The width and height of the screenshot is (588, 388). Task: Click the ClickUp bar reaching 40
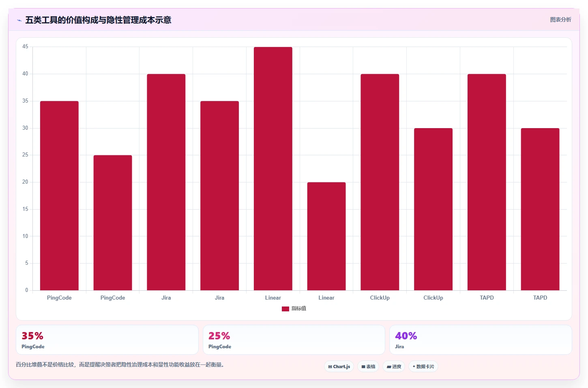[x=380, y=182]
